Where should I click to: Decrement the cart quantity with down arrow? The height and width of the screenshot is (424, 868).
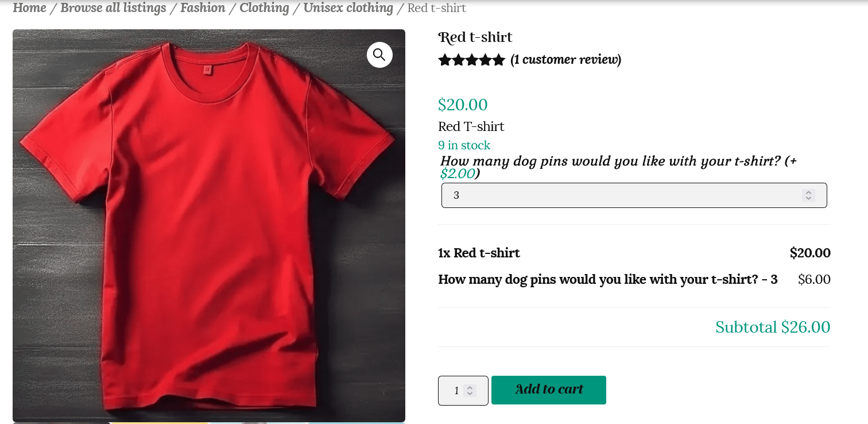(x=470, y=394)
